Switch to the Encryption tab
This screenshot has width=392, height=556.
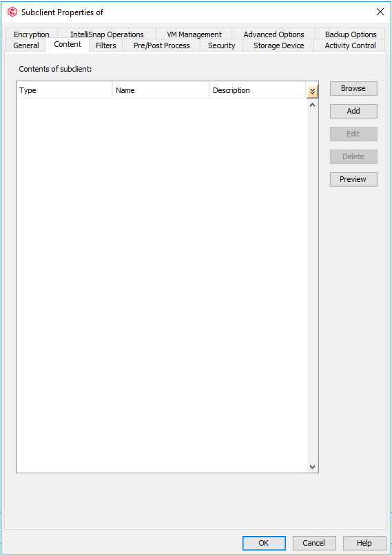click(32, 34)
